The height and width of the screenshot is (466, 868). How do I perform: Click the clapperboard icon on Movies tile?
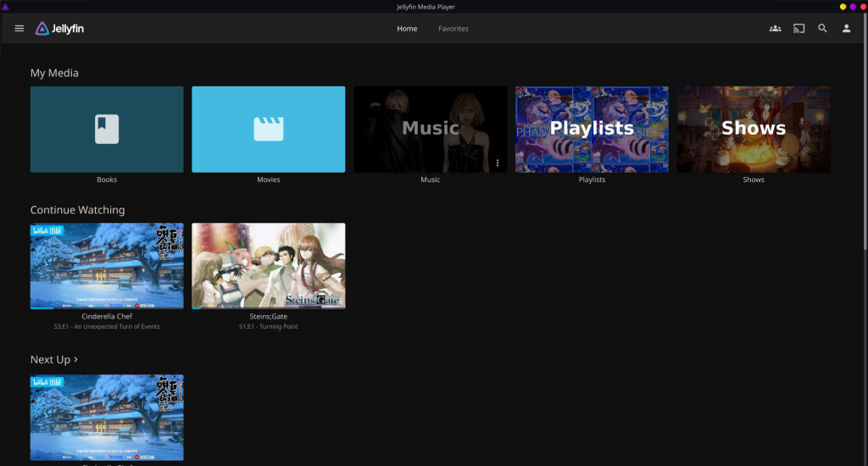pyautogui.click(x=268, y=129)
